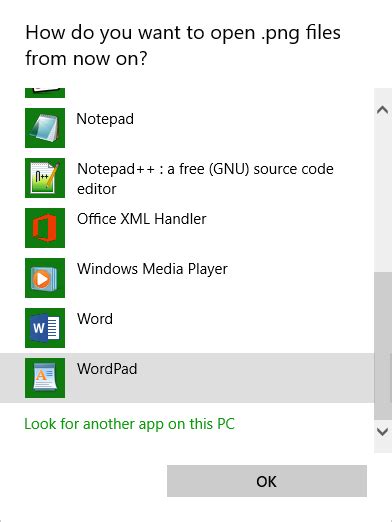Pick Office XML Handler label
392x522 pixels.
pos(142,219)
